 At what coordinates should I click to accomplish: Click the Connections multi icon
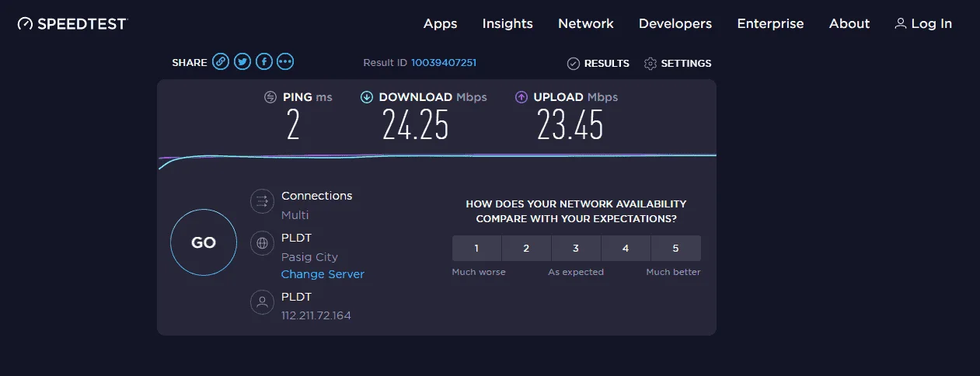click(263, 202)
